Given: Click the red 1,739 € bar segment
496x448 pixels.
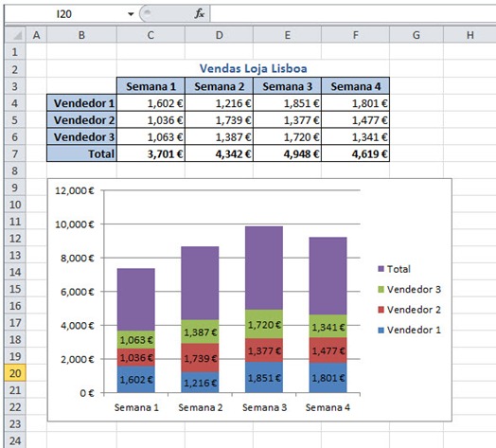Looking at the screenshot, I should pos(200,358).
